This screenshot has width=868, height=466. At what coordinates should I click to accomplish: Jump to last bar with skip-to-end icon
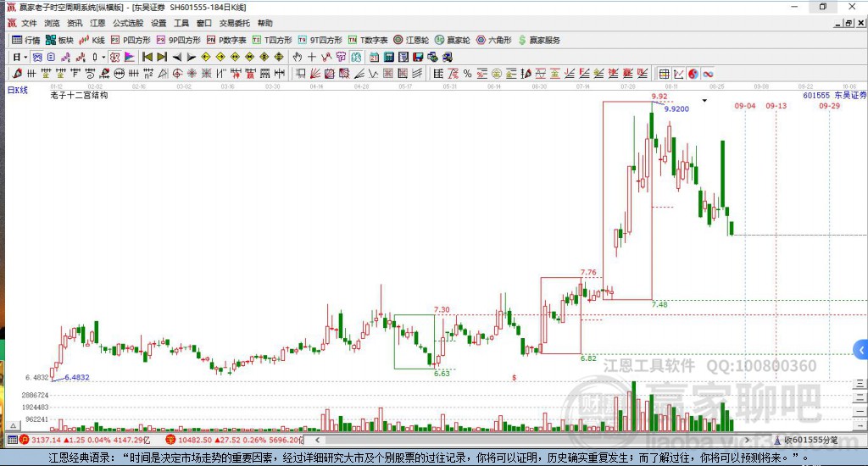pyautogui.click(x=162, y=57)
